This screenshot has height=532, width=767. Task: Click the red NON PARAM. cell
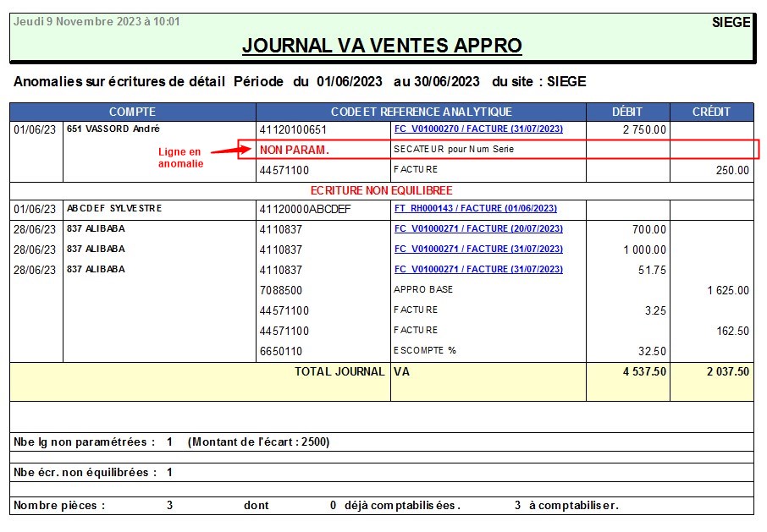[x=294, y=150]
